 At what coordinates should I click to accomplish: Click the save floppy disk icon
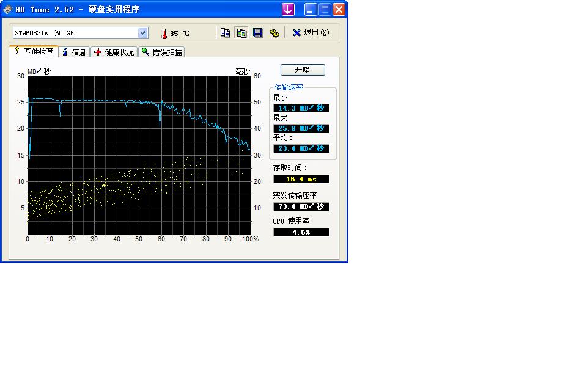pos(258,33)
